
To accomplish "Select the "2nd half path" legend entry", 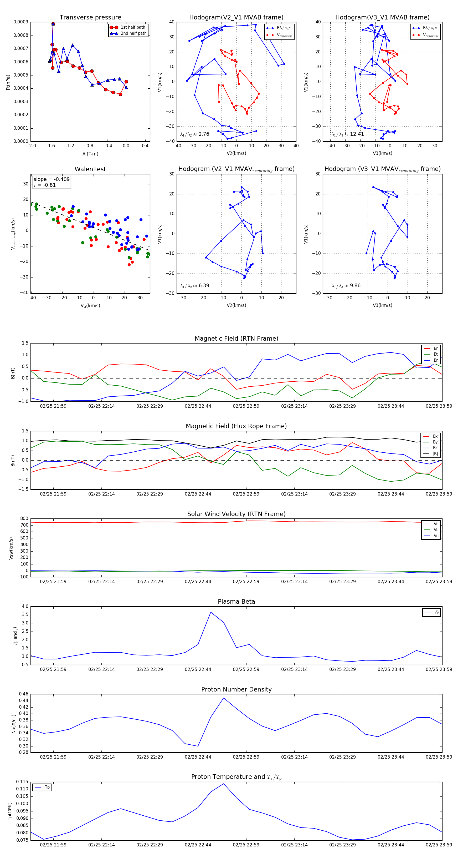I will [x=128, y=33].
